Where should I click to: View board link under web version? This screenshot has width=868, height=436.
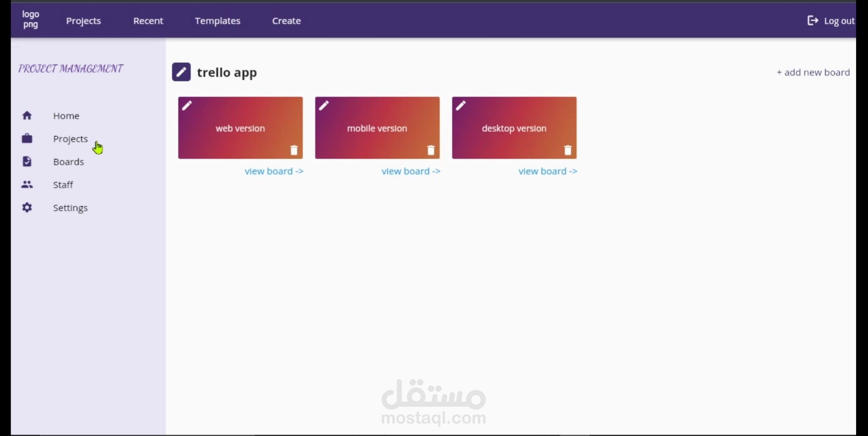point(274,171)
